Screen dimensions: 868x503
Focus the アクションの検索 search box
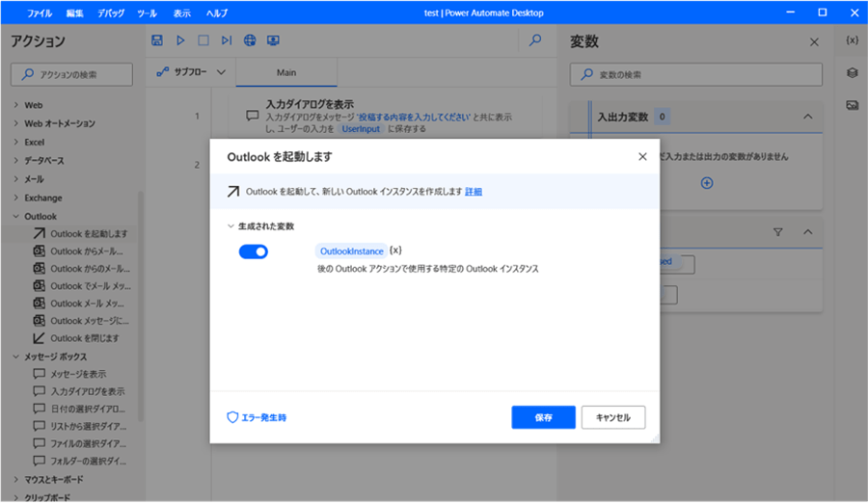click(71, 75)
